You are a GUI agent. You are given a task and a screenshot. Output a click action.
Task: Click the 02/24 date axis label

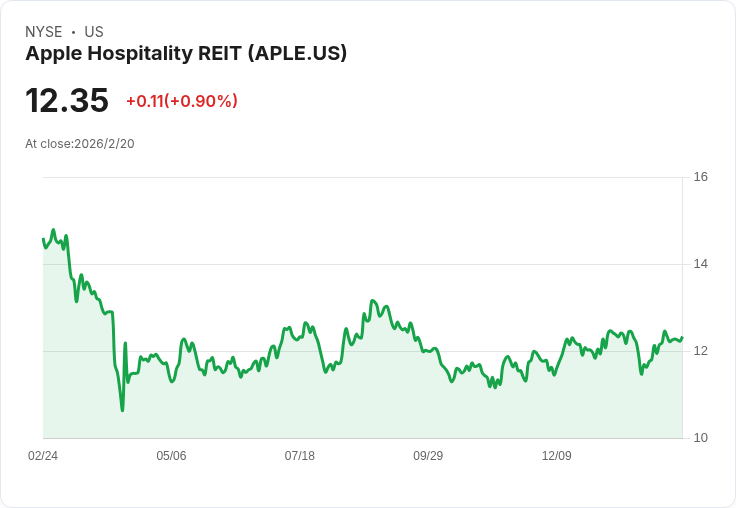43,455
